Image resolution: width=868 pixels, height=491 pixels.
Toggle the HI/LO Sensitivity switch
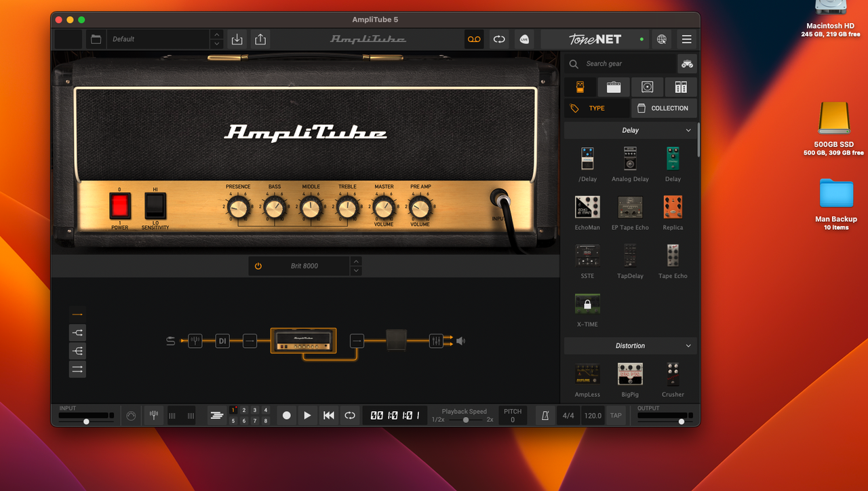pos(155,205)
